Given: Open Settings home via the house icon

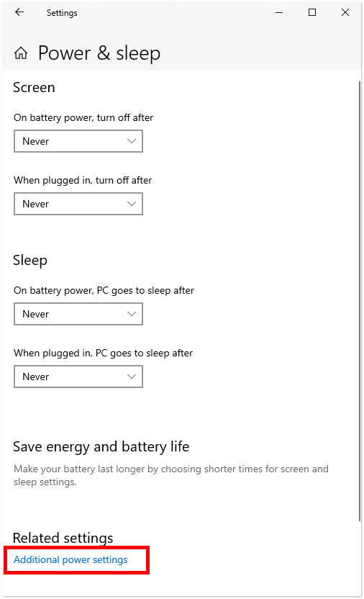Looking at the screenshot, I should 21,53.
